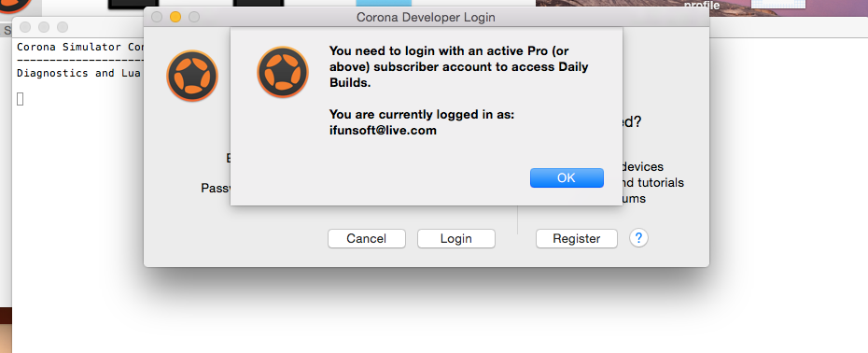Click the Corona logo in the login window

192,76
